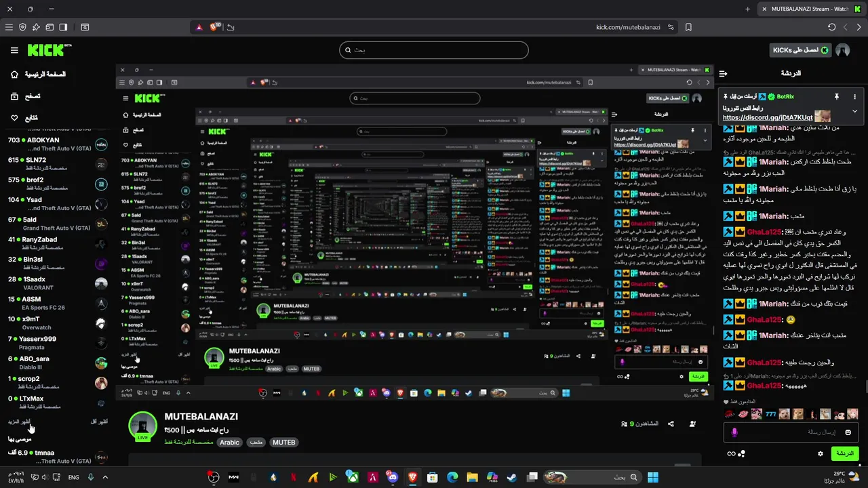
Task: Open the Kick hamburger menu
Action: click(x=14, y=50)
